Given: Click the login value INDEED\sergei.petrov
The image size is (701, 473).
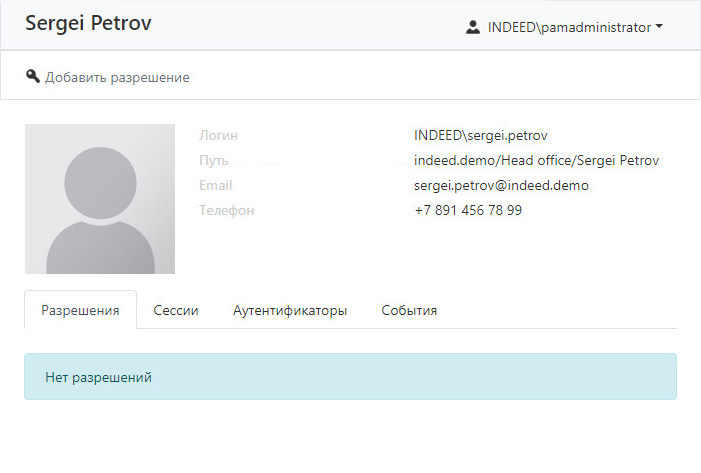Looking at the screenshot, I should coord(480,135).
